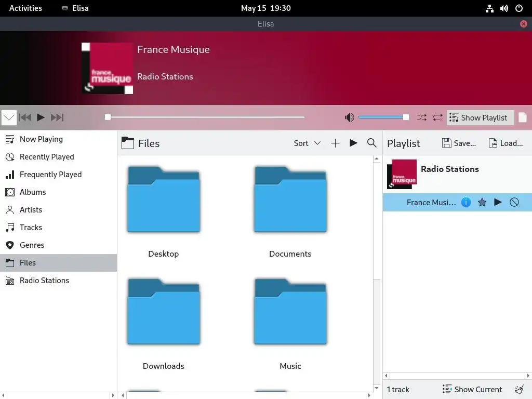Mute audio with the speaker icon
The width and height of the screenshot is (532, 399).
click(x=350, y=117)
